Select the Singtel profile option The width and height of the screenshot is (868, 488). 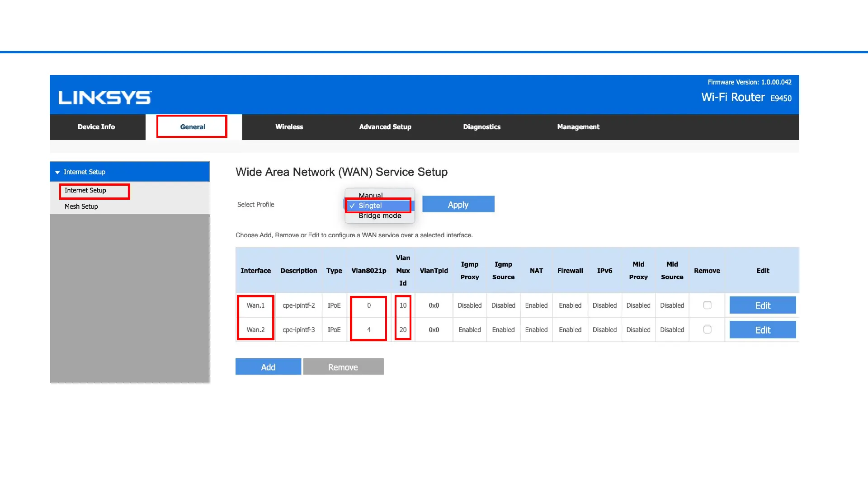click(370, 206)
